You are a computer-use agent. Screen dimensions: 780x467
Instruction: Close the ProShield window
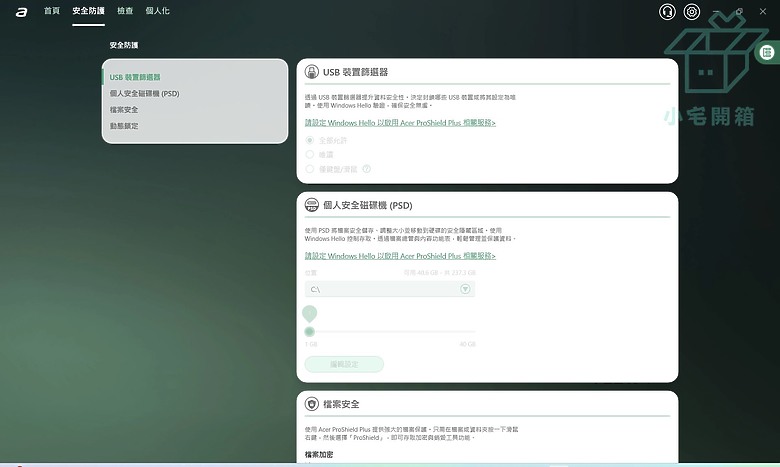[763, 11]
